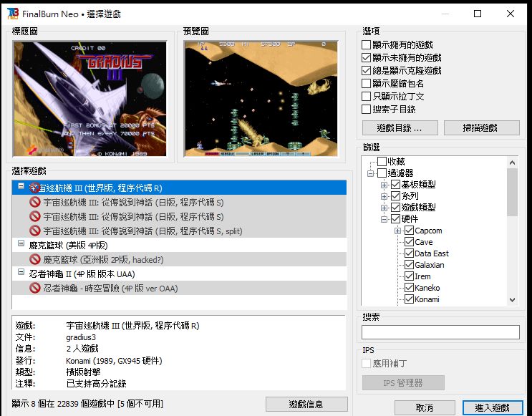Collapse the 硬件 tree node
532x416 pixels.
[x=384, y=219]
